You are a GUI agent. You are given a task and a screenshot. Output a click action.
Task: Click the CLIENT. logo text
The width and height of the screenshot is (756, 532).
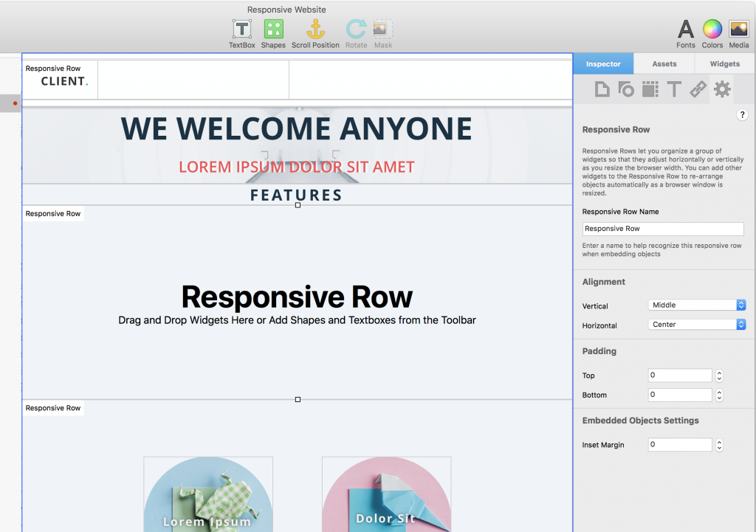(x=64, y=81)
